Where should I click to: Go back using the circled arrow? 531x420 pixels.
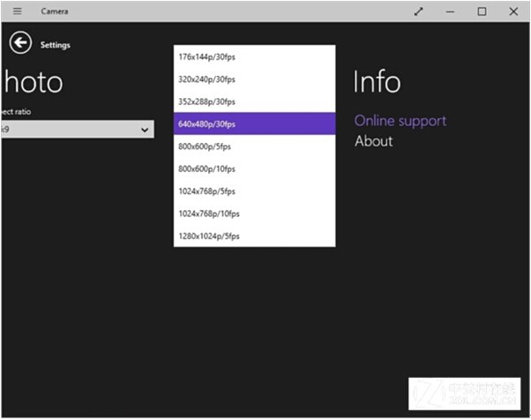coord(20,43)
